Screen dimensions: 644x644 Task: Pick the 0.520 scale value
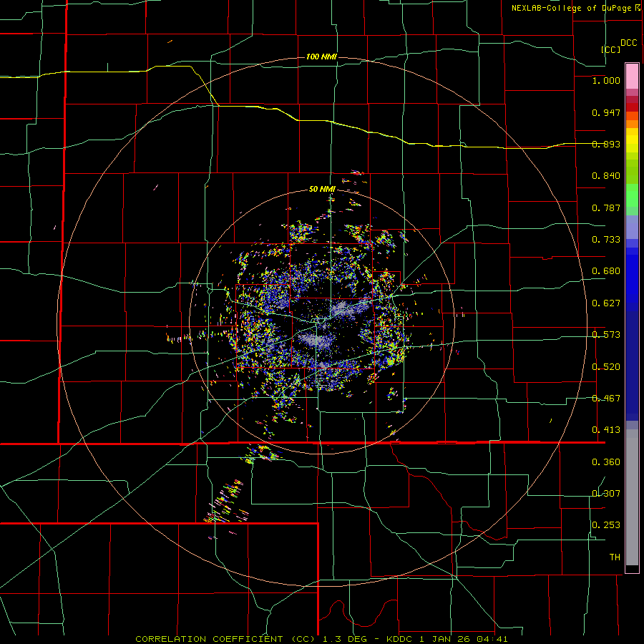coord(606,367)
